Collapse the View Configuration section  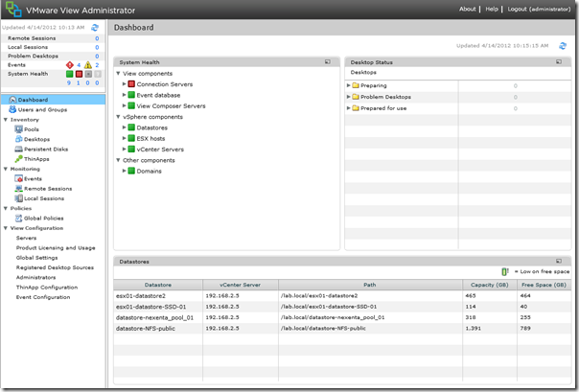tap(6, 228)
